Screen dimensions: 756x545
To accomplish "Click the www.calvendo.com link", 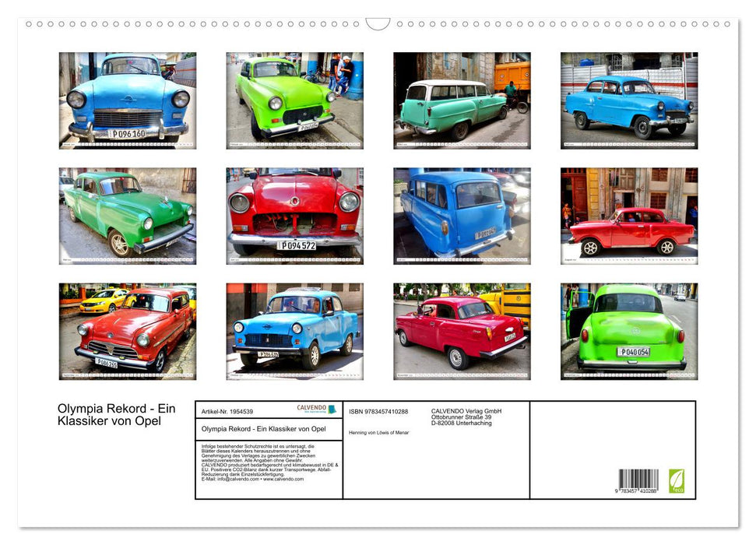I will [x=283, y=480].
